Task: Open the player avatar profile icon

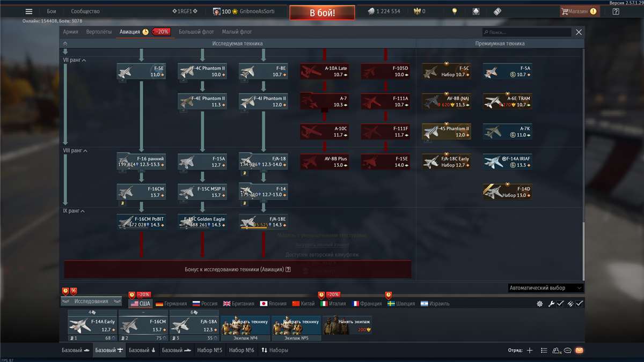Action: (x=217, y=11)
